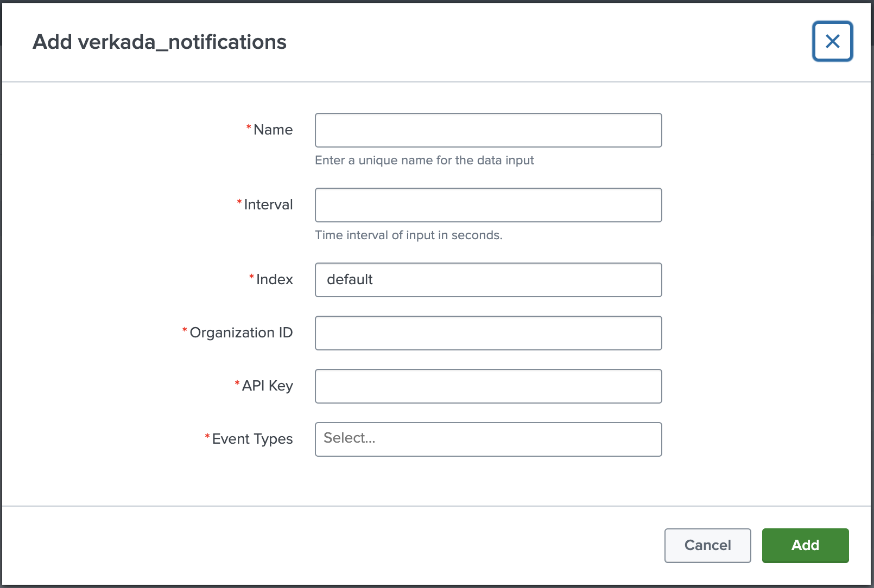The width and height of the screenshot is (874, 588).
Task: Click the API Key label text
Action: tap(267, 386)
